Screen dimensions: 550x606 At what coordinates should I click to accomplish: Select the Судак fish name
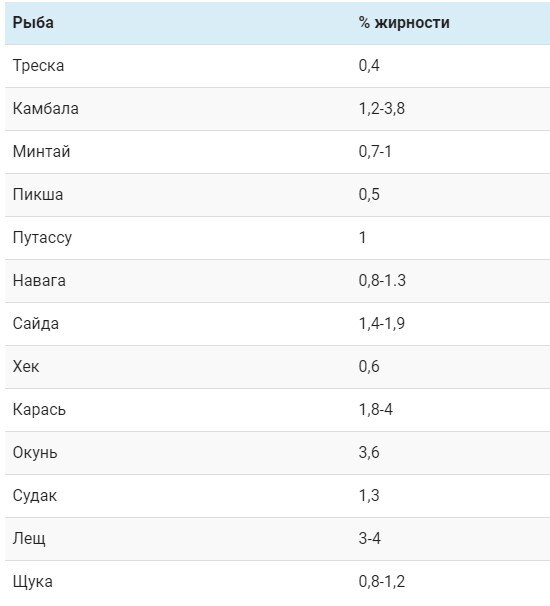click(x=35, y=495)
